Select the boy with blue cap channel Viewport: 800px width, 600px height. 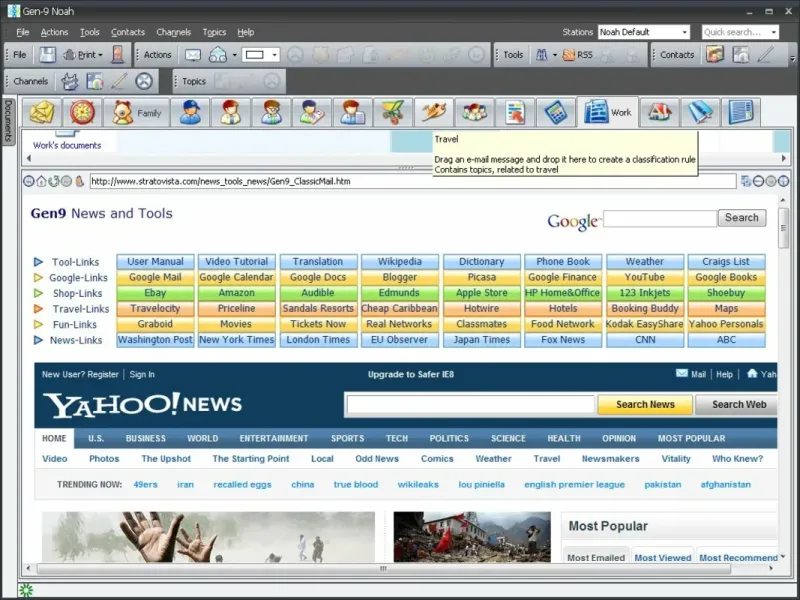click(190, 112)
